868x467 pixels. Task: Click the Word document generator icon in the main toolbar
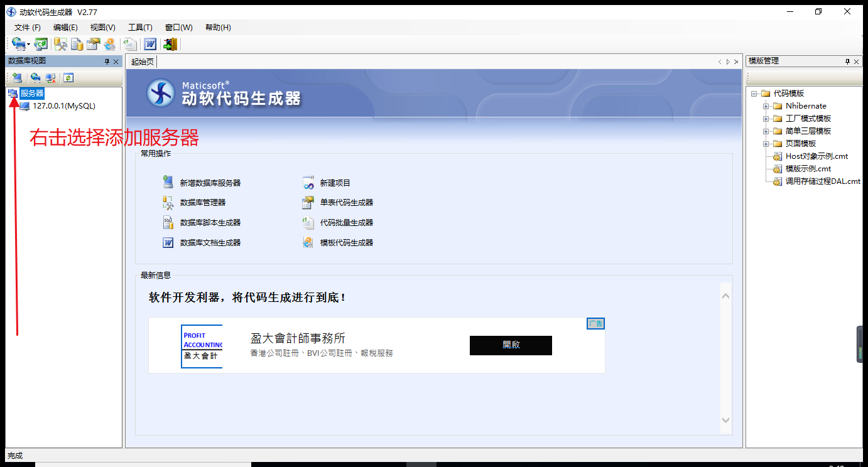tap(149, 44)
